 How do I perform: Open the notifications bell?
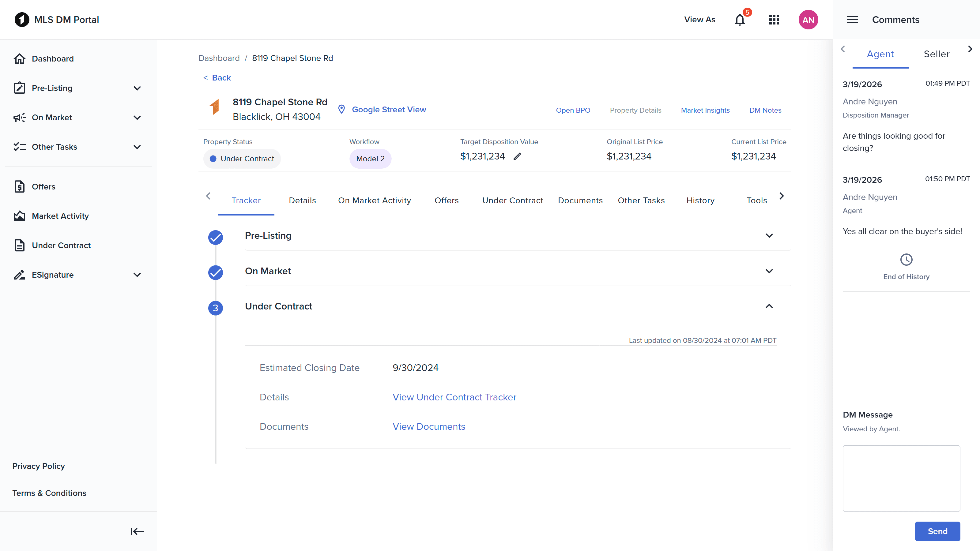click(x=740, y=19)
